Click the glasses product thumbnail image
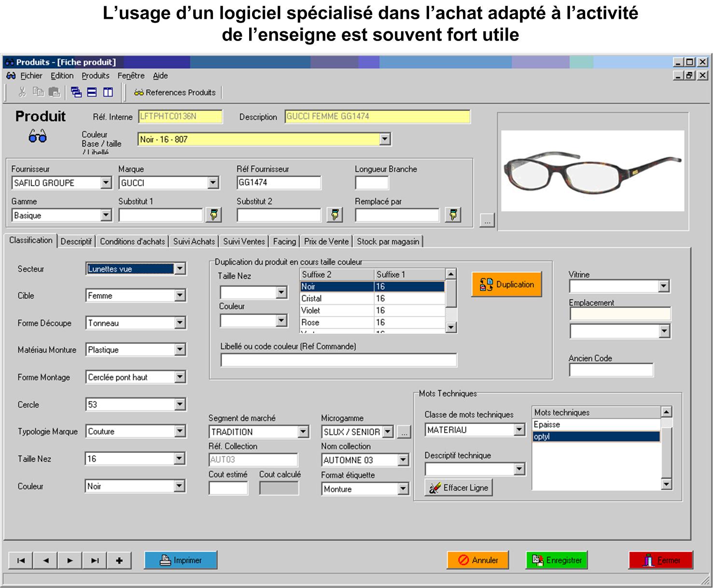Screen dimensions: 713x588 (x=592, y=171)
